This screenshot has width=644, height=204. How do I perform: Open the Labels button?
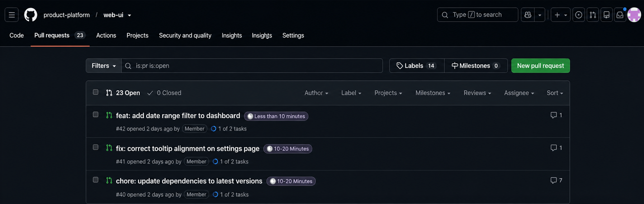[417, 66]
